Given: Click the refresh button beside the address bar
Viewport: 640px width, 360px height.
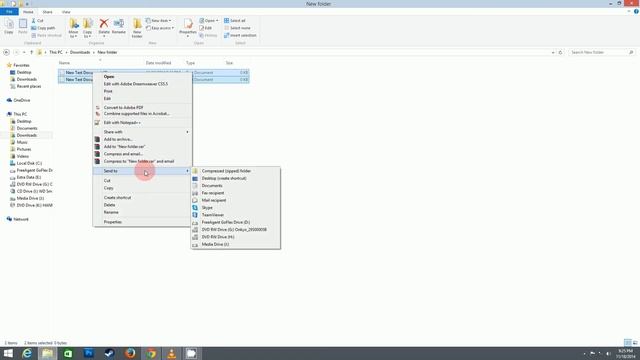Looking at the screenshot, I should tap(560, 52).
